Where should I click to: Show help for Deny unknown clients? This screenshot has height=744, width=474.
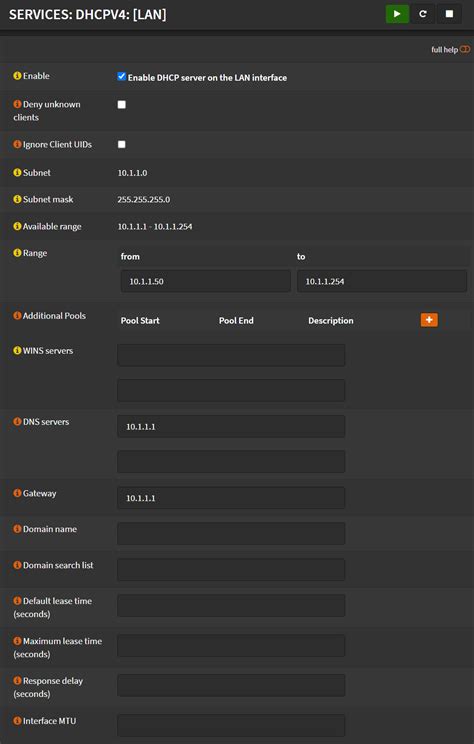pos(17,104)
